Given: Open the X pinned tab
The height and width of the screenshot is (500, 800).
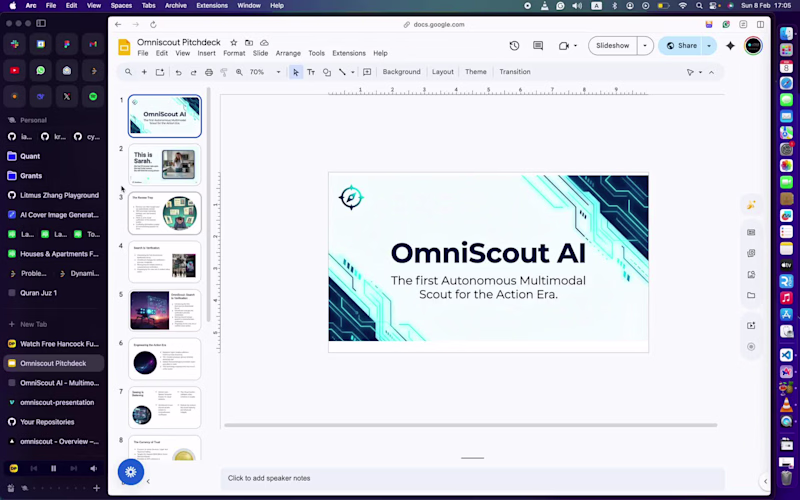Looking at the screenshot, I should click(67, 96).
